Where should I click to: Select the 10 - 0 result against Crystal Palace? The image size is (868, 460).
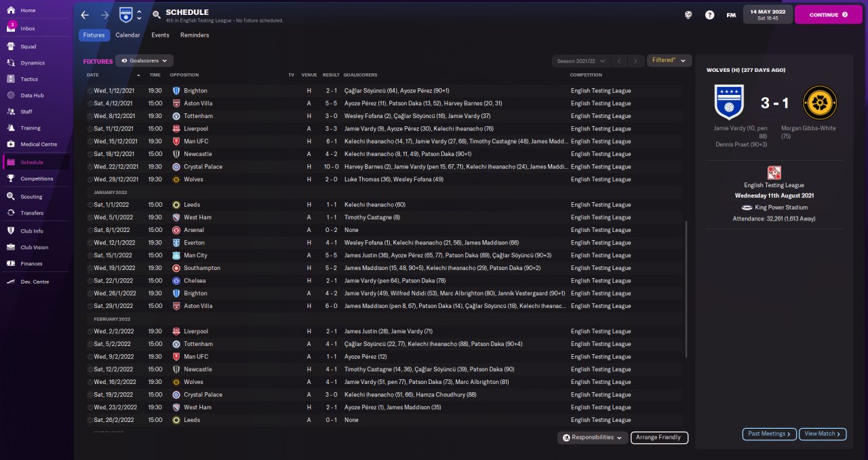point(331,167)
